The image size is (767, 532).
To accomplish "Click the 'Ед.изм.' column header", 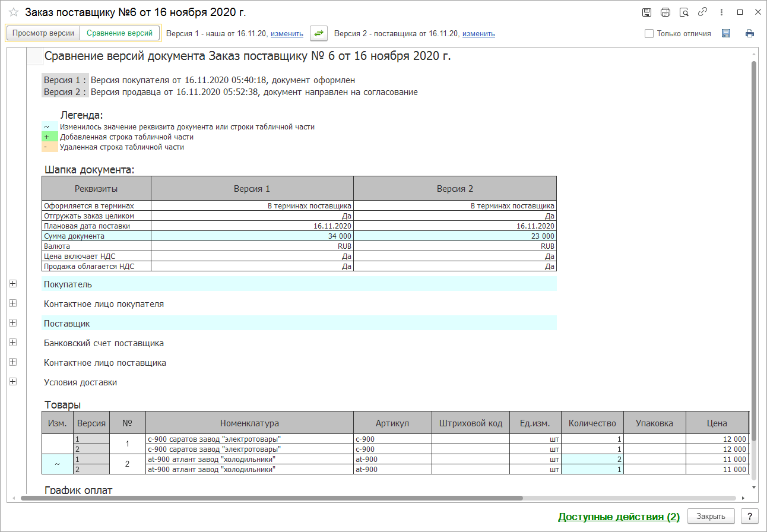I will coord(535,423).
